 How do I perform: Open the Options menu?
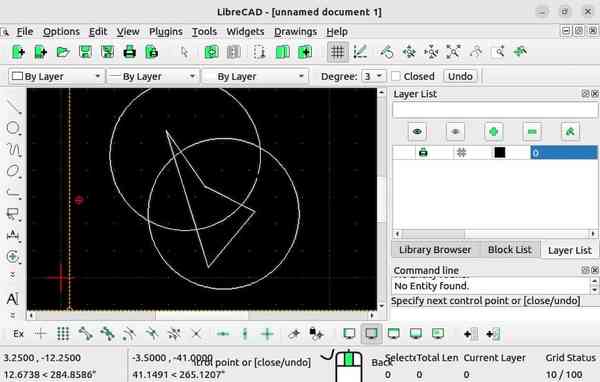61,31
